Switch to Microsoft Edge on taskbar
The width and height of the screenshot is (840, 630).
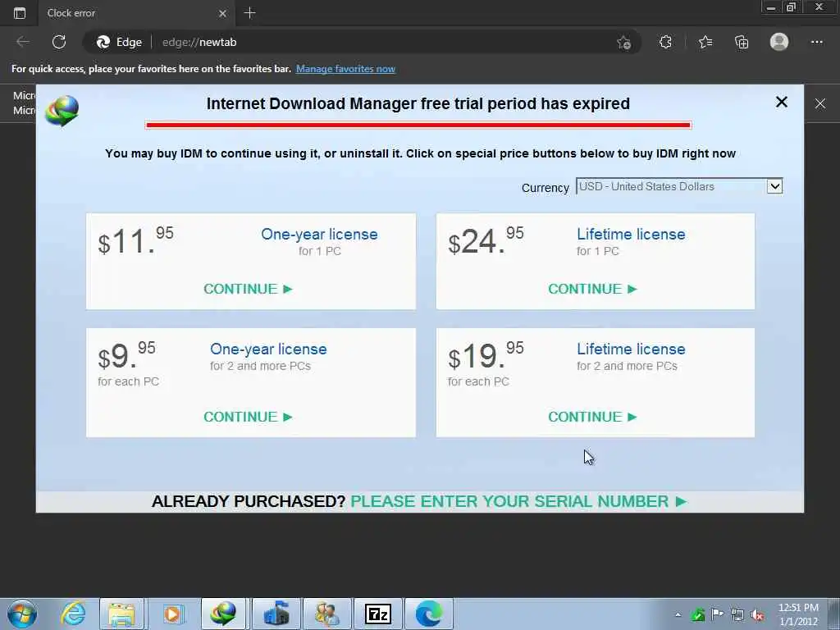[428, 614]
